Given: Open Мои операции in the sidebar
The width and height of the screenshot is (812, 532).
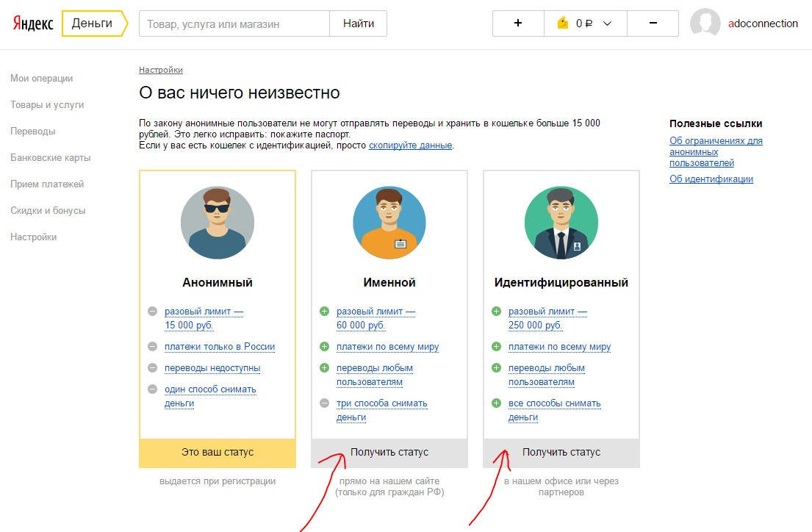Looking at the screenshot, I should pos(41,78).
